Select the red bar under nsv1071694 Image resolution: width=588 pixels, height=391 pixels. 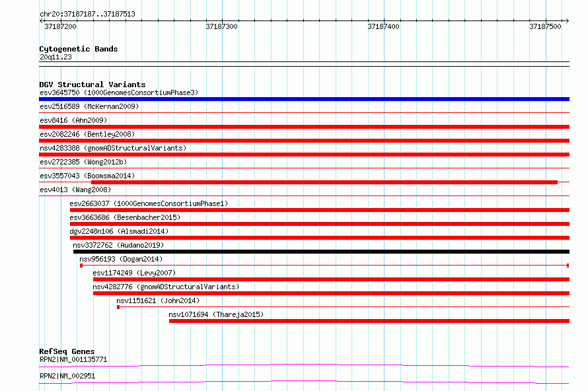pyautogui.click(x=369, y=321)
